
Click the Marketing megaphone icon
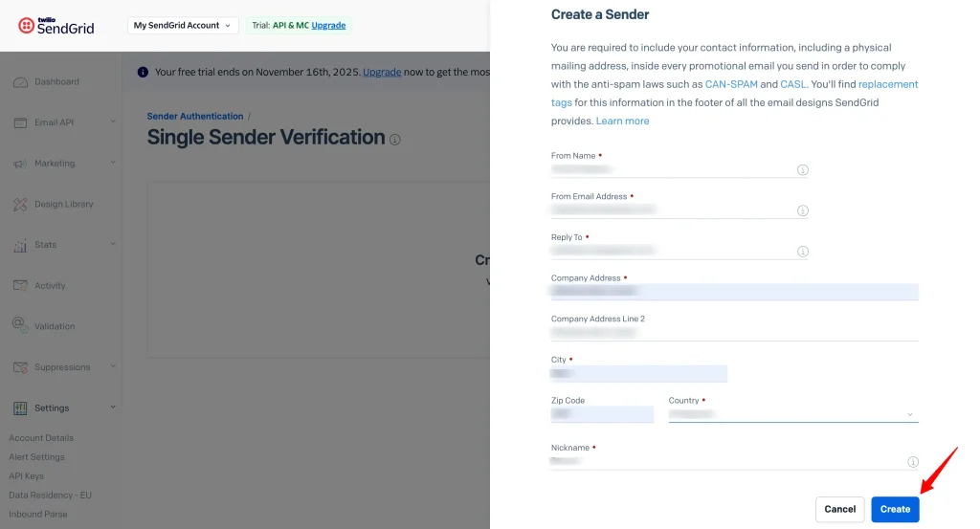20,164
